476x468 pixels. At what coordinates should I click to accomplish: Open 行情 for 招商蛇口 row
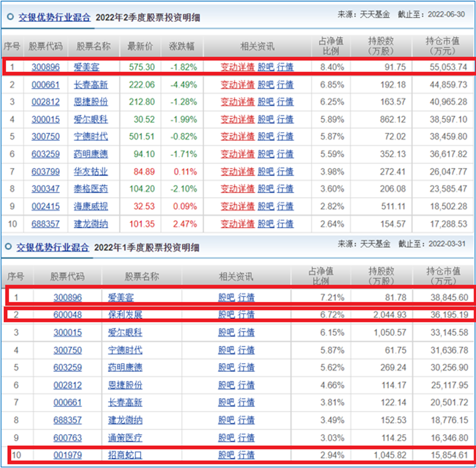click(246, 455)
